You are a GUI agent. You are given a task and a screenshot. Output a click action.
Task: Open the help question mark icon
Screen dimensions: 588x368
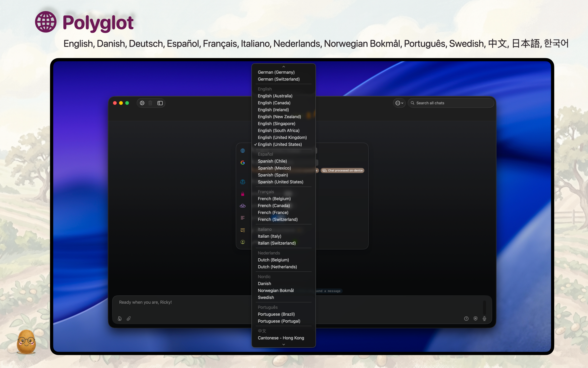[x=466, y=319]
